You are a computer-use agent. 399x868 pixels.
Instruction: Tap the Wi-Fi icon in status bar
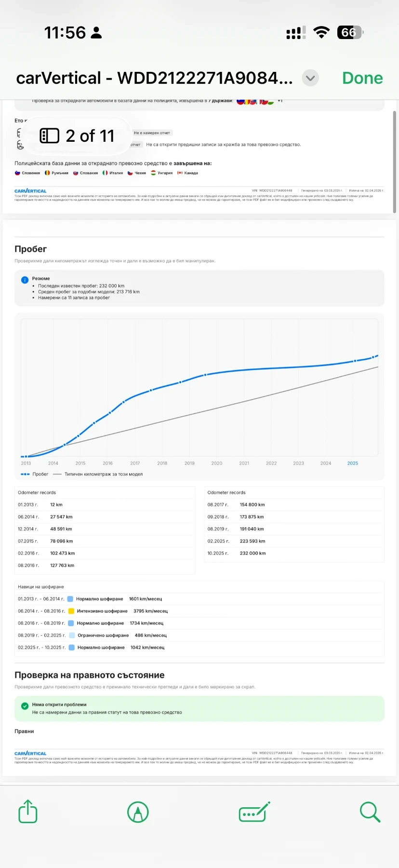[321, 33]
